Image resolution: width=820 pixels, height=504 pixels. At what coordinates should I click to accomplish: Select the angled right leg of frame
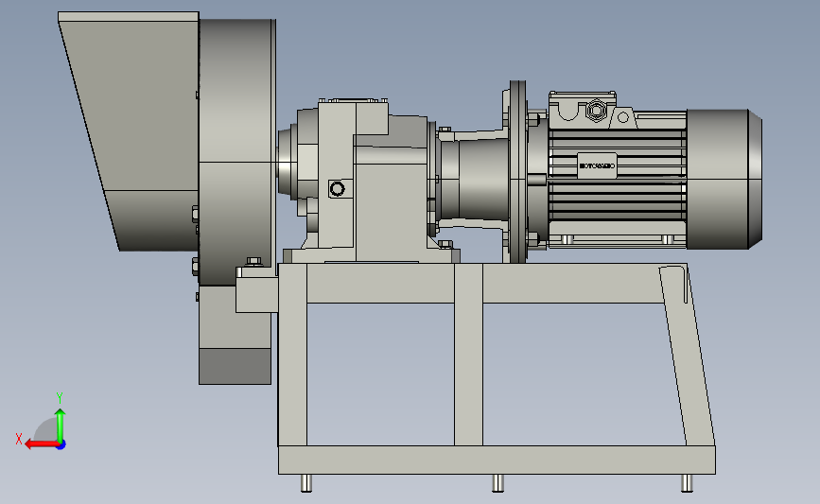687,355
